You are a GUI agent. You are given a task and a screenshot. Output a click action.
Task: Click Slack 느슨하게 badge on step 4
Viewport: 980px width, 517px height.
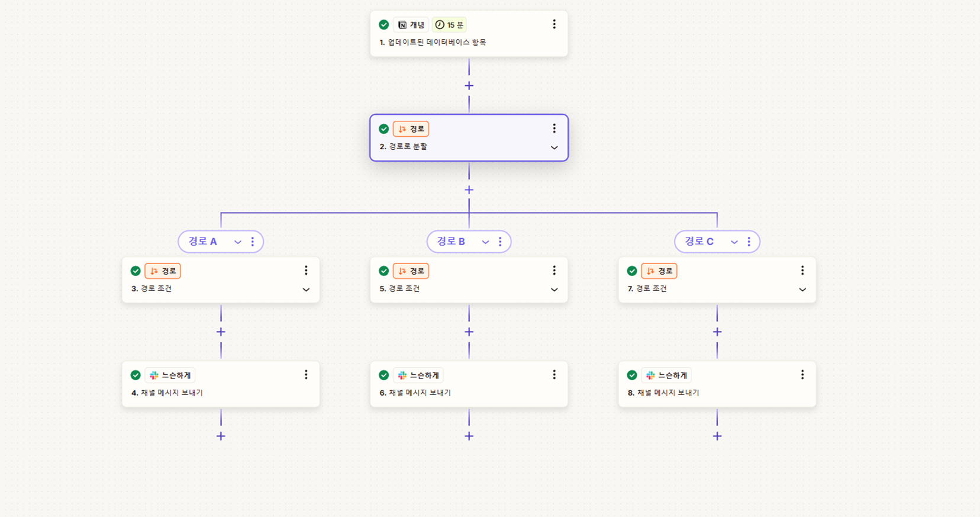click(170, 375)
